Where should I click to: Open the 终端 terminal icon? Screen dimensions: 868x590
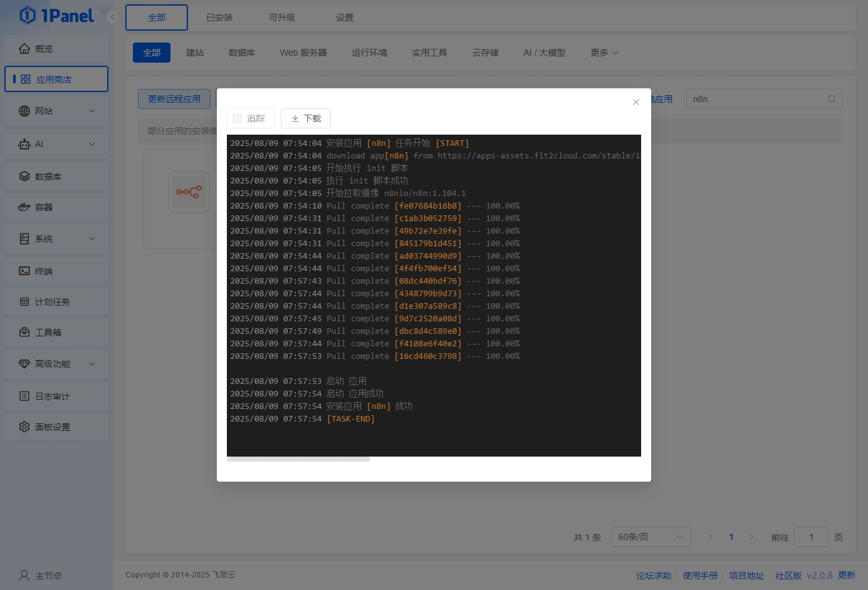point(24,271)
